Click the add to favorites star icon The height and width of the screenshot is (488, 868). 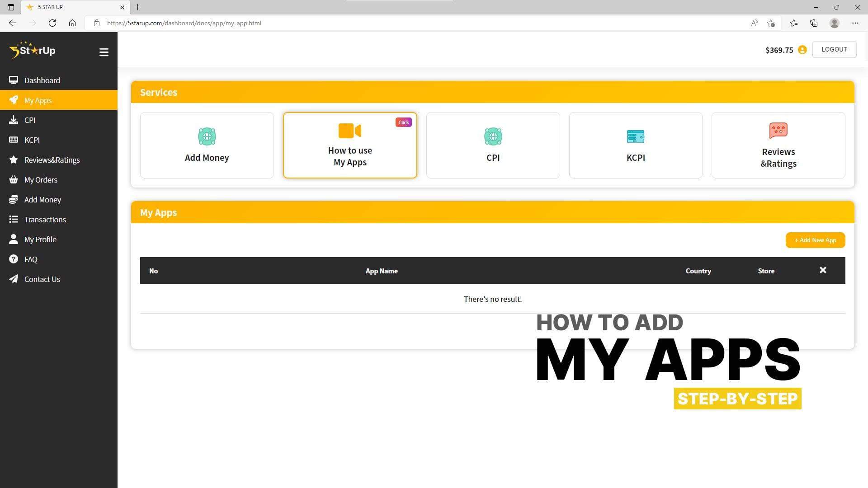(x=771, y=23)
